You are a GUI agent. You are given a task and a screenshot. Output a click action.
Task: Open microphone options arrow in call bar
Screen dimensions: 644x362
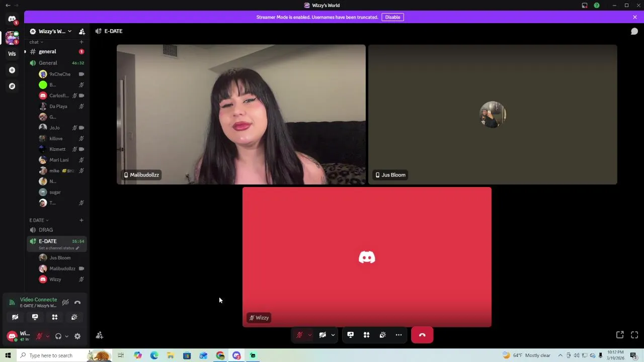(309, 335)
